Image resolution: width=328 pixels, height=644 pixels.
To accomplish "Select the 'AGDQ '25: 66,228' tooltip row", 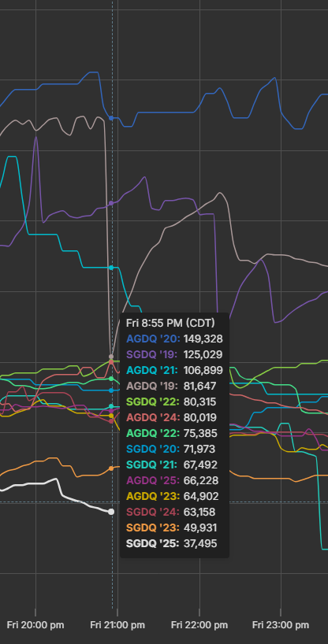I will (172, 480).
